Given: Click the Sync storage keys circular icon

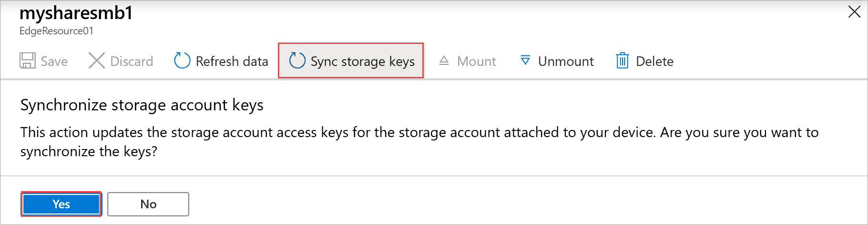Looking at the screenshot, I should click(297, 61).
